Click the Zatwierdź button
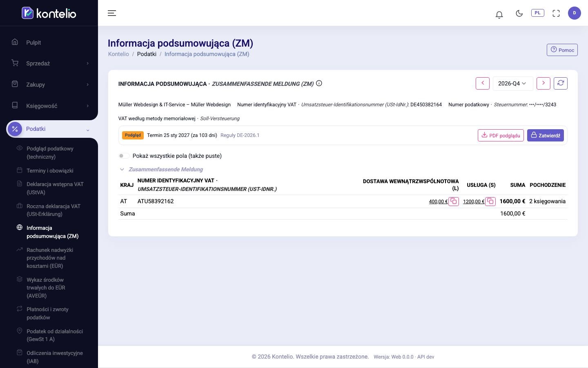 pos(546,135)
